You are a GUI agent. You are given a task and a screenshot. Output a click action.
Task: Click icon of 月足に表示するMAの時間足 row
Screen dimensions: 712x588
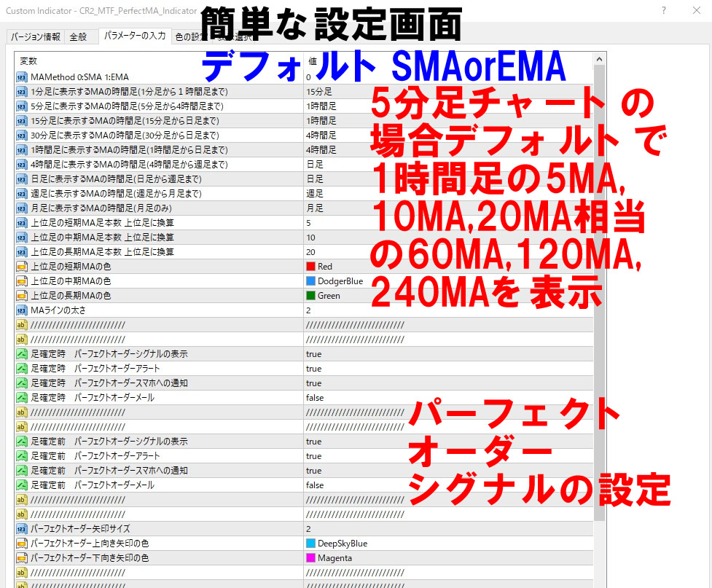21,208
